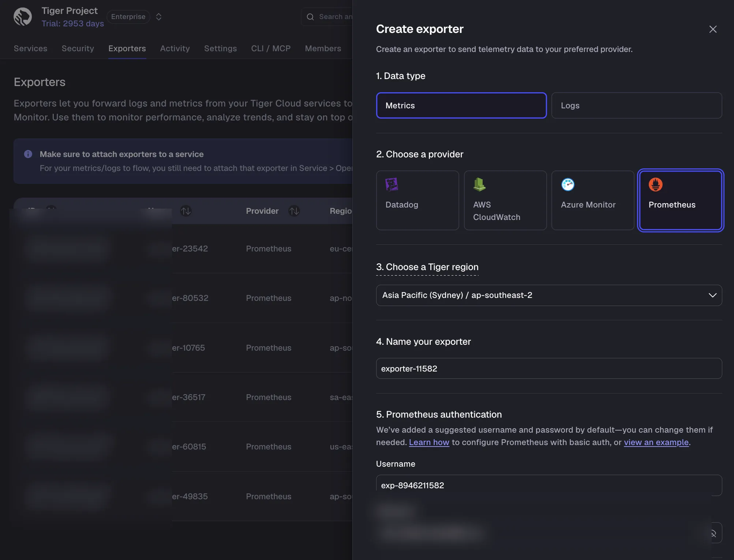Click the er-49835 exporter name

(190, 496)
